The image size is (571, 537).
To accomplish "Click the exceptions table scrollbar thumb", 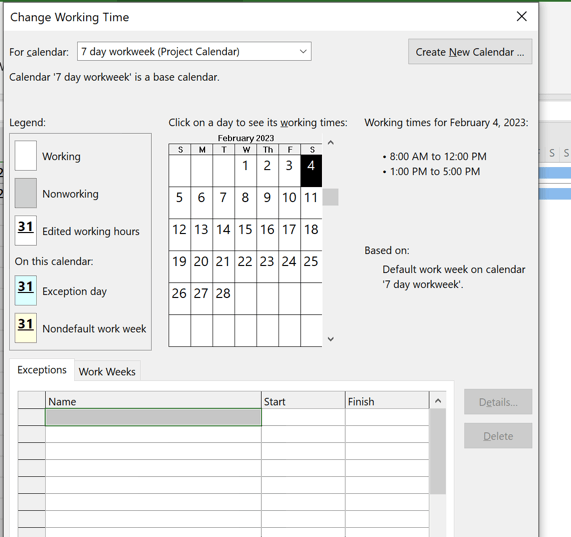I will point(438,451).
